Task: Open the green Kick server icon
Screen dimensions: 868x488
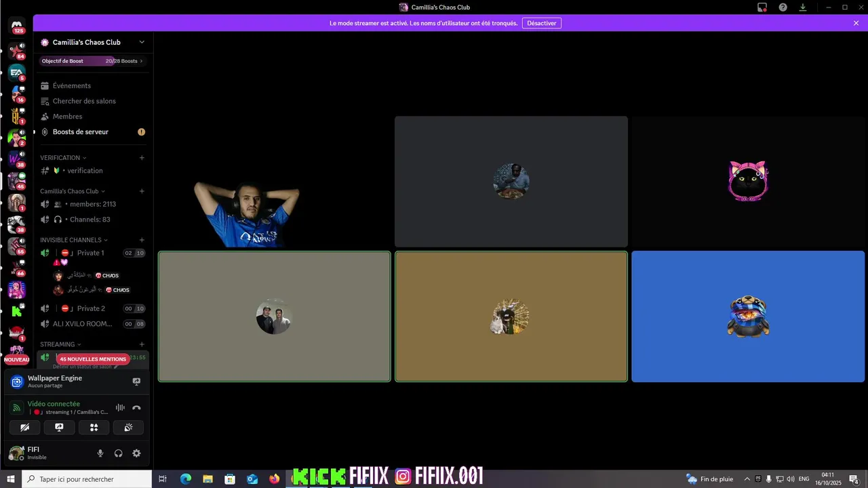Action: (x=16, y=311)
